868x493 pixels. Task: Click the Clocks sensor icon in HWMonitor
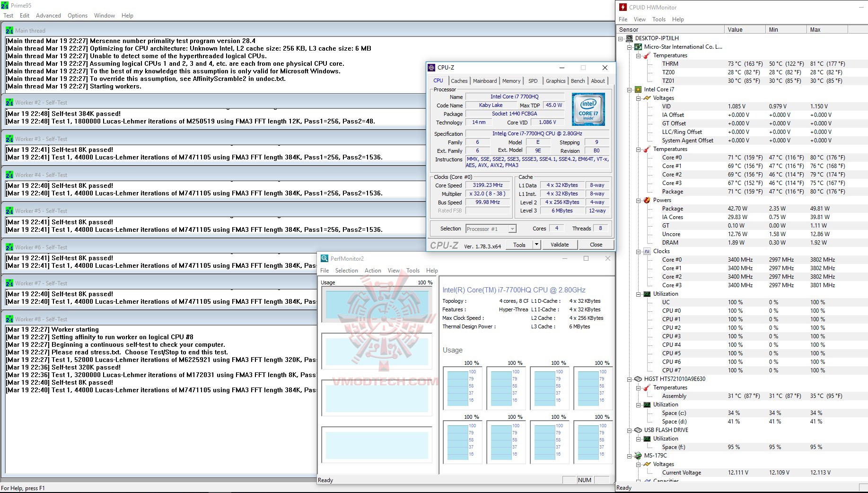pos(646,251)
